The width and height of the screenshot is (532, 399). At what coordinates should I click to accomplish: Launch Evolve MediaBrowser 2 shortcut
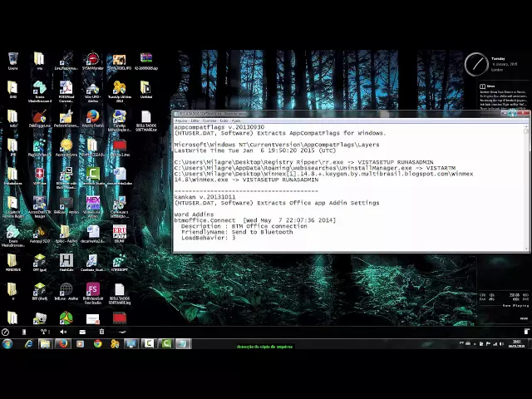click(40, 91)
